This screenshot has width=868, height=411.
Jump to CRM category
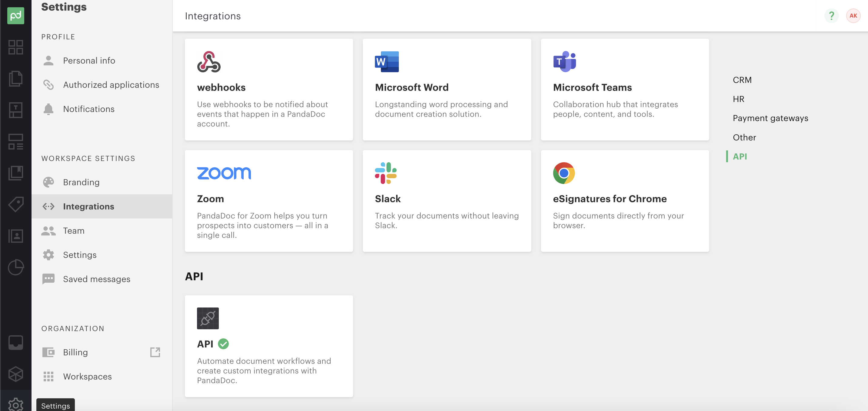click(x=742, y=80)
